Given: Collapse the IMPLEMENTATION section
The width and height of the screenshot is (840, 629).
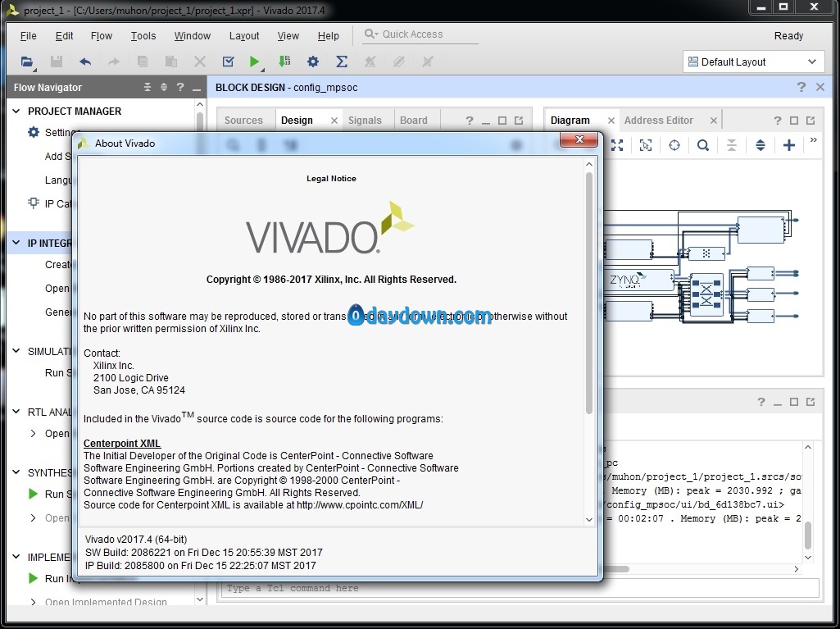Looking at the screenshot, I should pos(16,557).
